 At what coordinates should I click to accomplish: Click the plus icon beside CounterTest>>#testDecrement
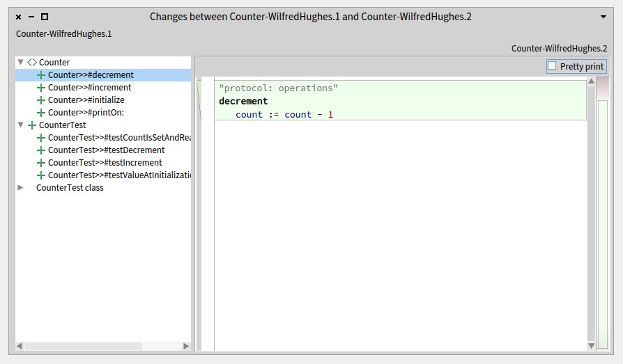41,150
